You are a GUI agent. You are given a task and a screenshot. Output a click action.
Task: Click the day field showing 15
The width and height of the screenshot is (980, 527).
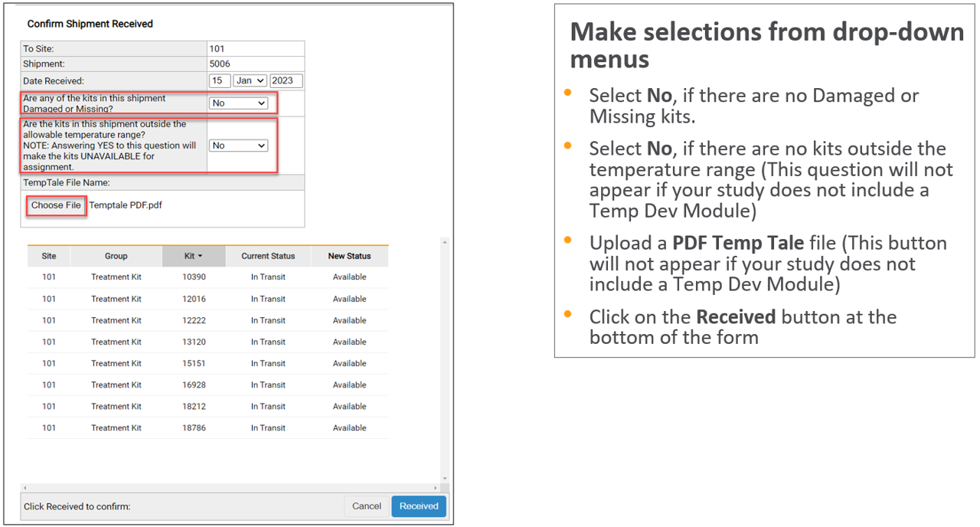pos(219,80)
